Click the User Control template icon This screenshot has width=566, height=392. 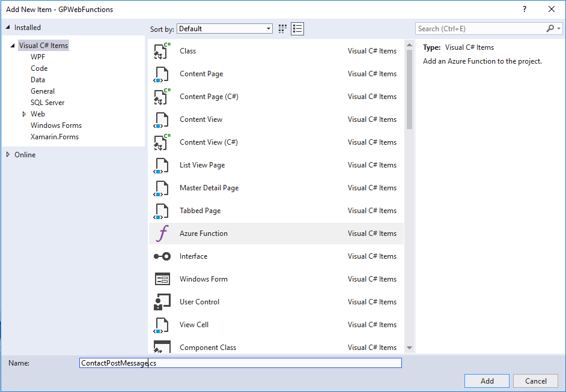coord(162,302)
